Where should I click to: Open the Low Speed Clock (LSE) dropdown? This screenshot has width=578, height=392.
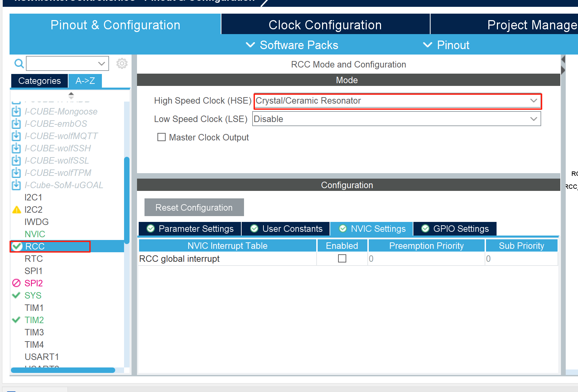pos(397,119)
